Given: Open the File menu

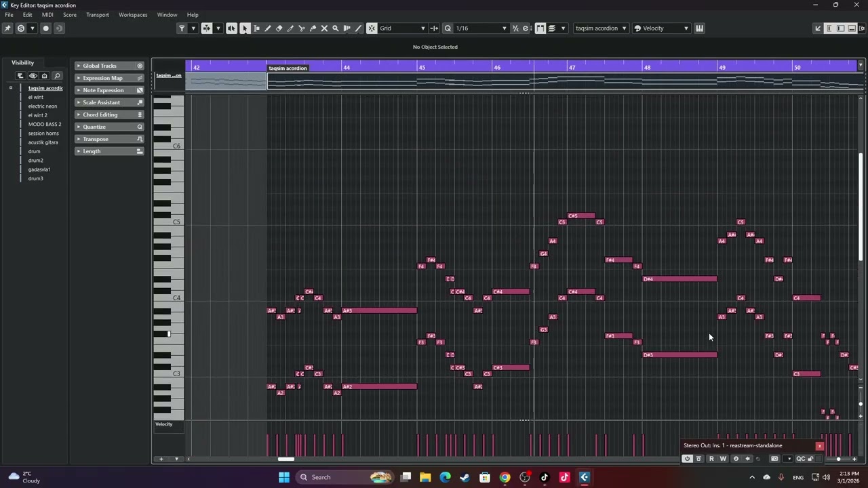Looking at the screenshot, I should click(9, 15).
